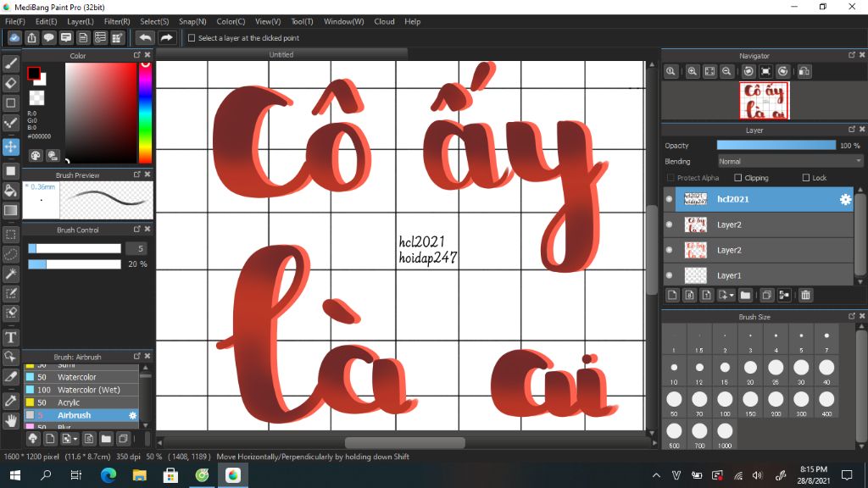Switch to the Untitled canvas tab

pyautogui.click(x=281, y=54)
